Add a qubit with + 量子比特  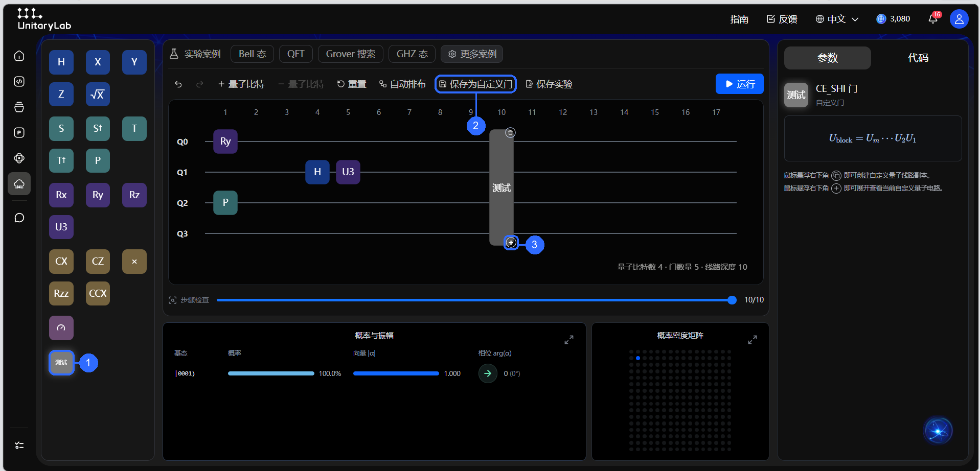[x=241, y=84]
